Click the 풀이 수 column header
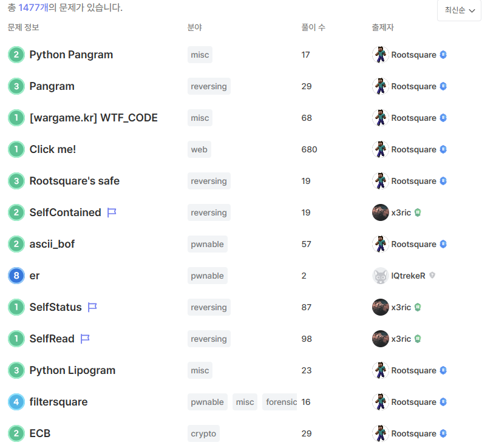This screenshot has width=482, height=448. 313,27
